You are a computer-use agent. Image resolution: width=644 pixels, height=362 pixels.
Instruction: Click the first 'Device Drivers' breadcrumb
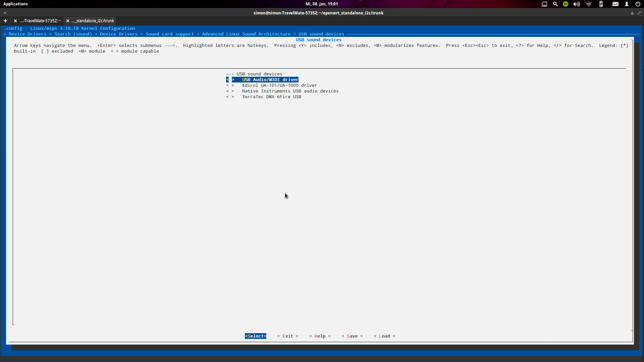coord(28,34)
